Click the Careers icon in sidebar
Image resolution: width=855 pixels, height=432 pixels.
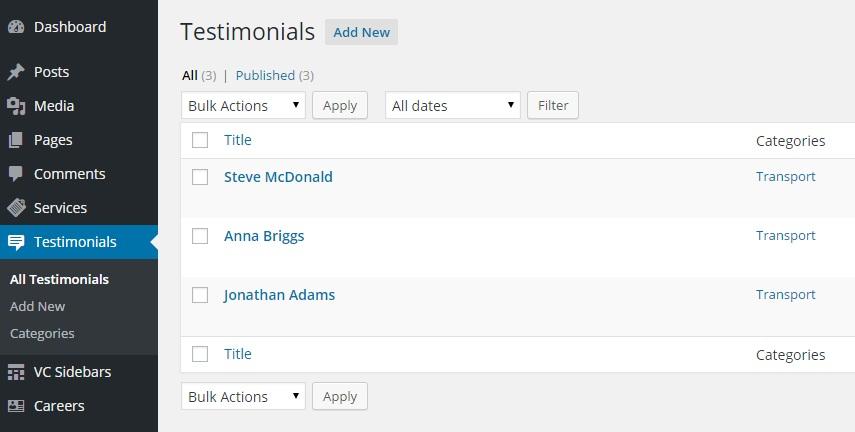click(16, 406)
